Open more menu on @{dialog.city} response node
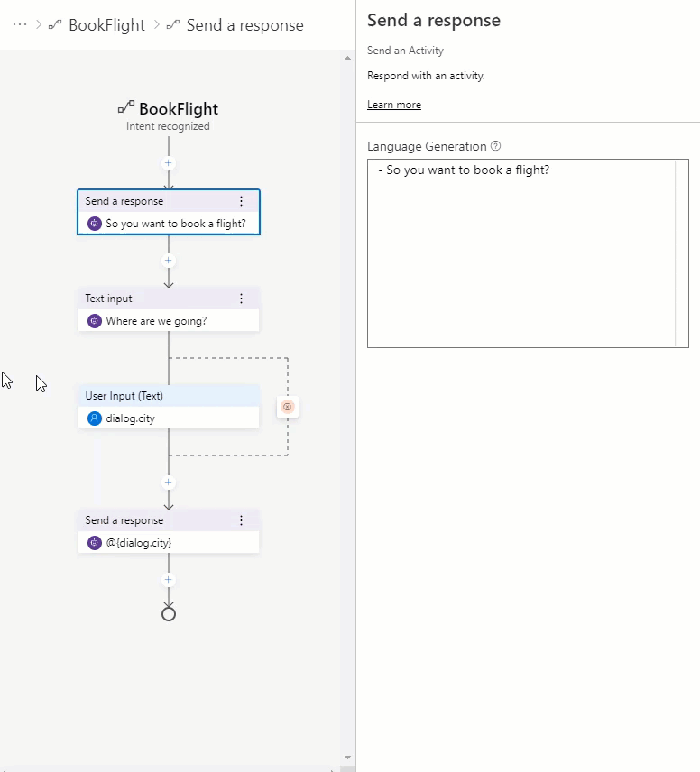Viewport: 700px width, 772px height. 241,520
